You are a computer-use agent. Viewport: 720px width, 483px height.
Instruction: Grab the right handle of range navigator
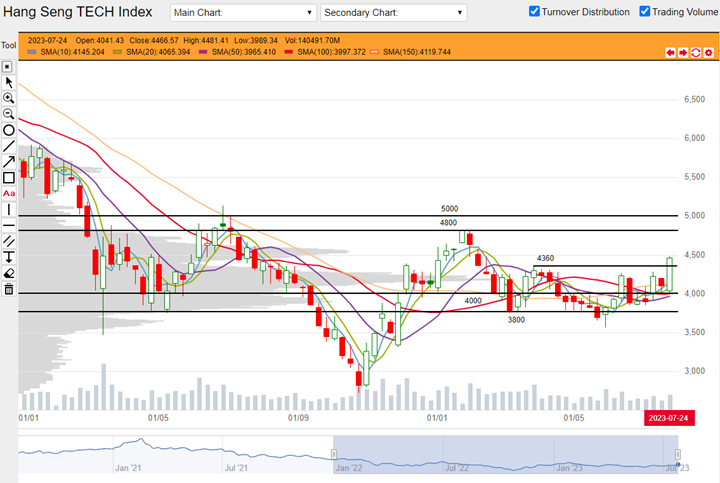point(677,455)
